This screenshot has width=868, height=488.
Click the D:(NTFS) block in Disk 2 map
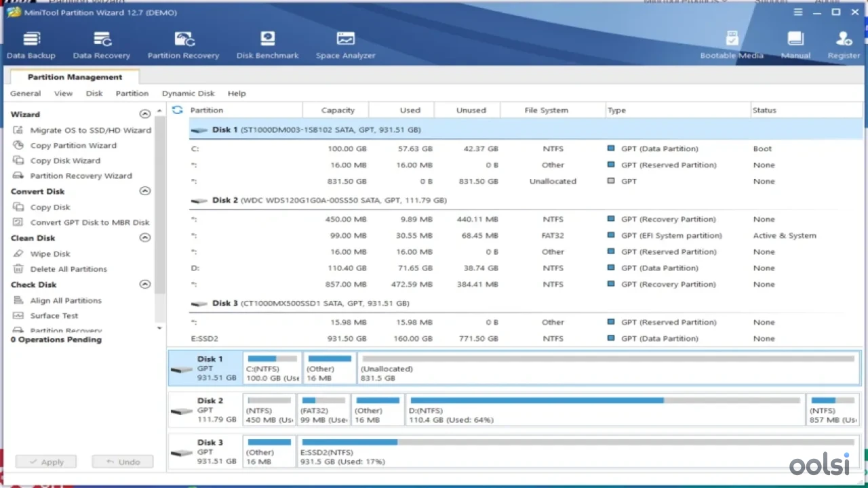click(605, 410)
